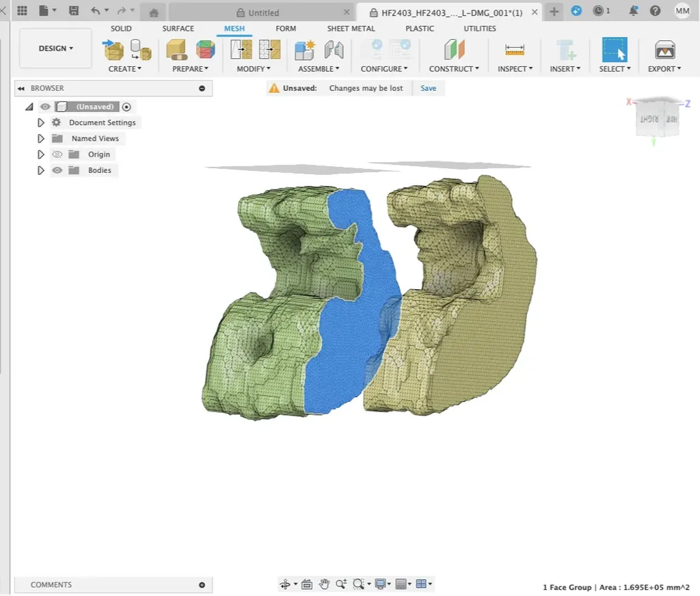
Task: Expand the Document Settings node
Action: pos(41,123)
